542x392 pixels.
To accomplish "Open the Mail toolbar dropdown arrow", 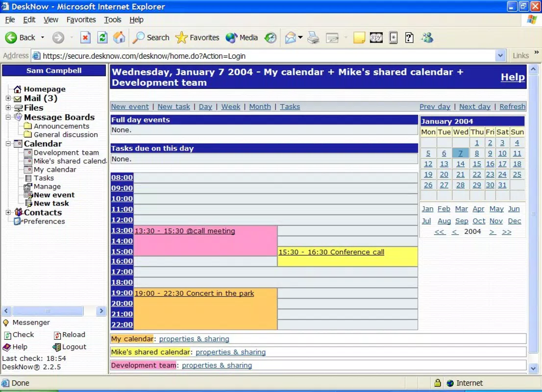I will tap(300, 37).
